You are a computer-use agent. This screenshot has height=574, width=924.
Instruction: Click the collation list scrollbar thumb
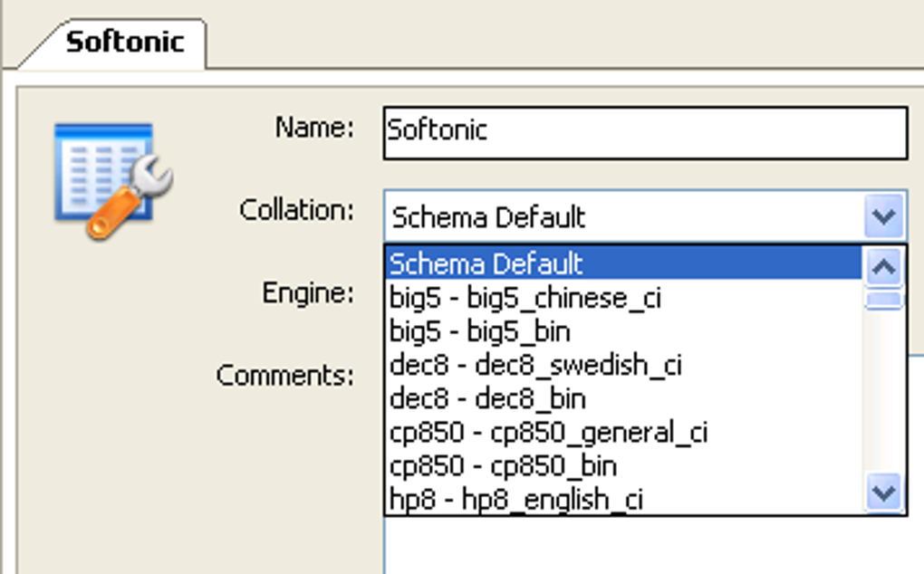point(883,299)
